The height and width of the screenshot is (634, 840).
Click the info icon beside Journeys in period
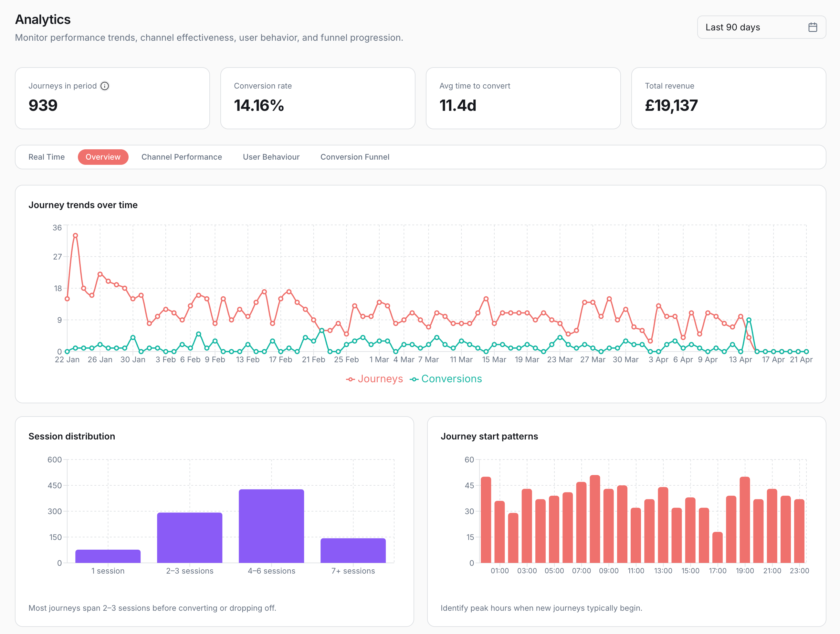click(x=105, y=86)
